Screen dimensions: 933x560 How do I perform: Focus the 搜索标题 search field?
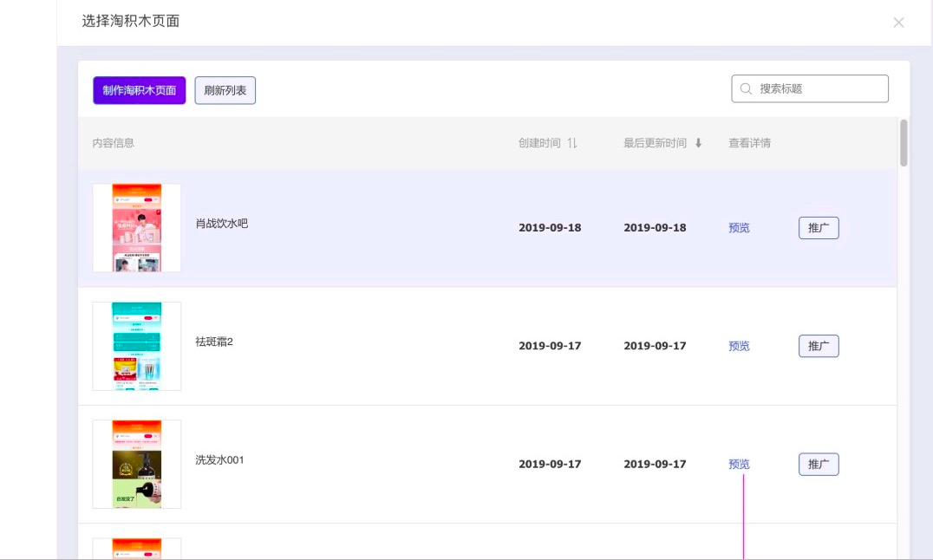[810, 88]
